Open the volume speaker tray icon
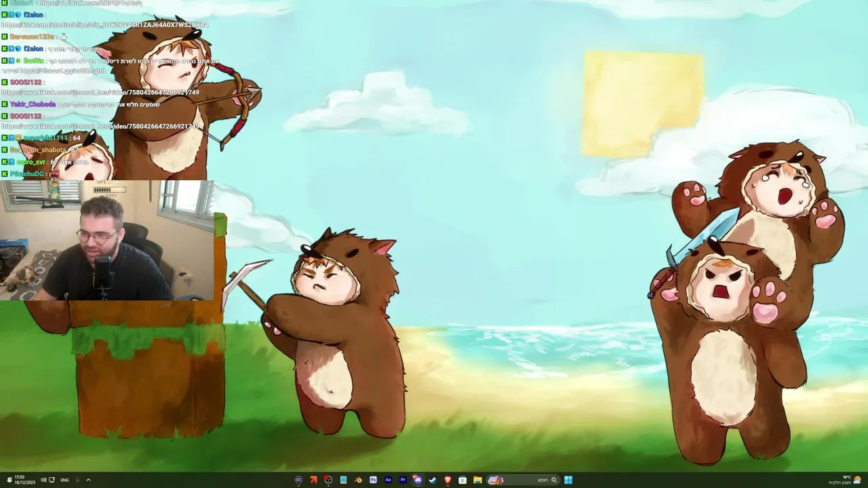The image size is (868, 488). (x=43, y=480)
